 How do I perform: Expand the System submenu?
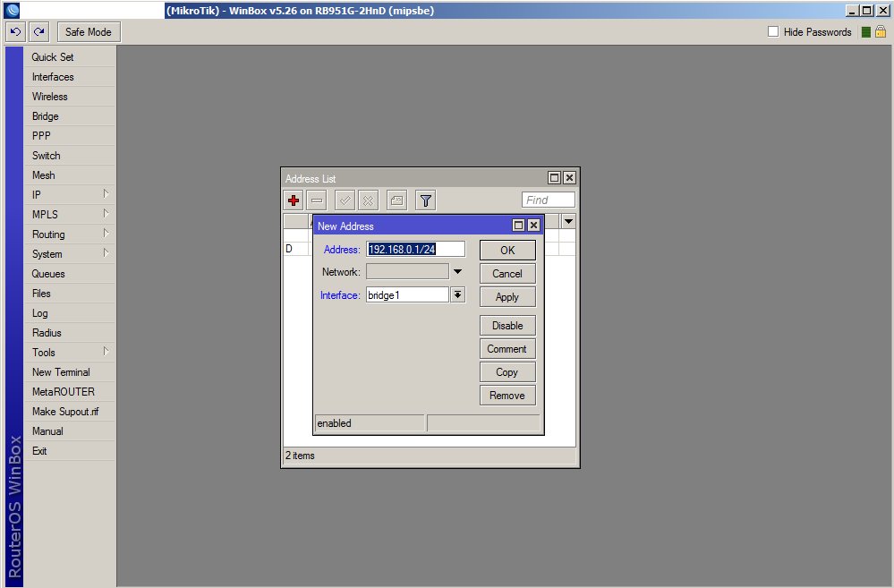70,254
